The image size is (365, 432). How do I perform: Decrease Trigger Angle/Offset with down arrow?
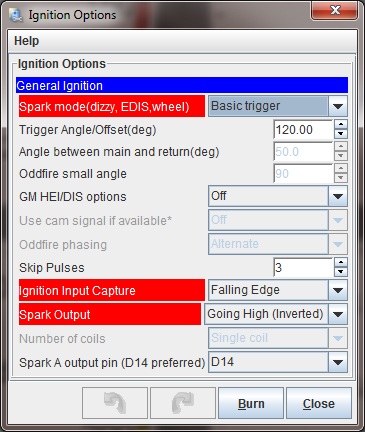tap(340, 134)
